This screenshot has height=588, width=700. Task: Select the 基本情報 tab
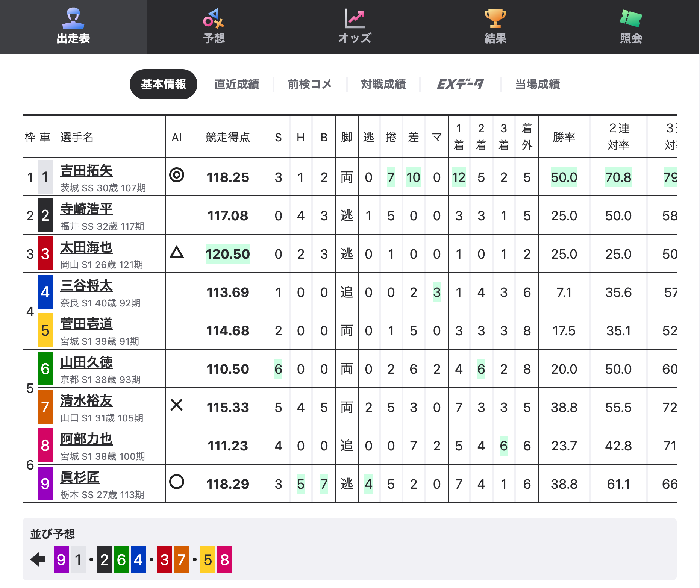(x=164, y=84)
